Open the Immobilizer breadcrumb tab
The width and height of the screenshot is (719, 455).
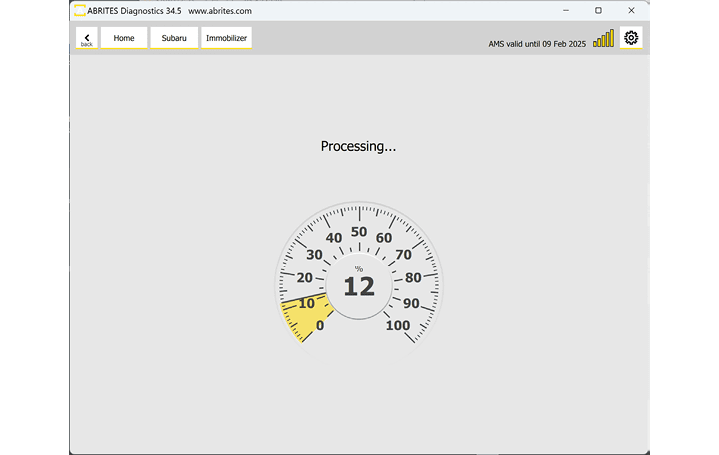pos(226,38)
